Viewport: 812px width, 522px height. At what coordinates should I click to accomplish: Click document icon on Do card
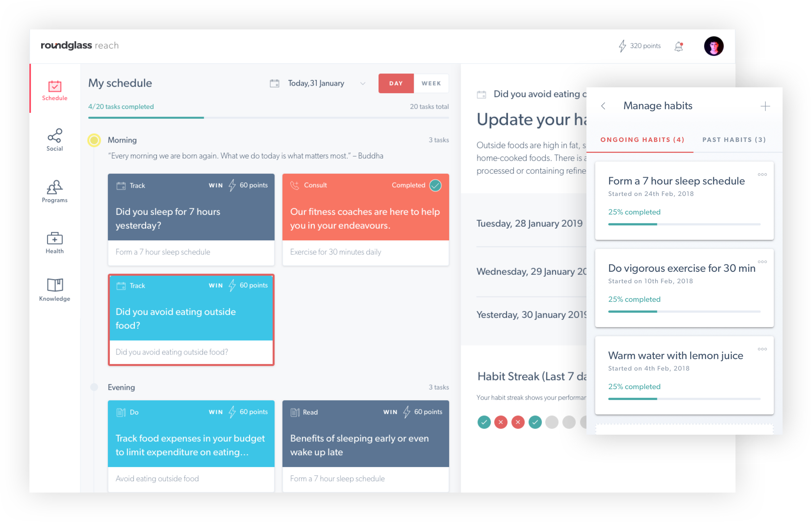tap(121, 412)
